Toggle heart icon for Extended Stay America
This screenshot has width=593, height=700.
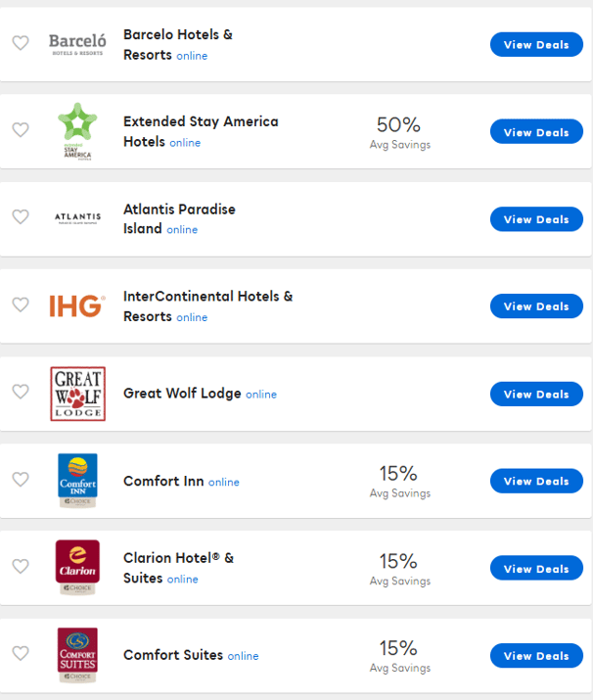click(x=21, y=130)
